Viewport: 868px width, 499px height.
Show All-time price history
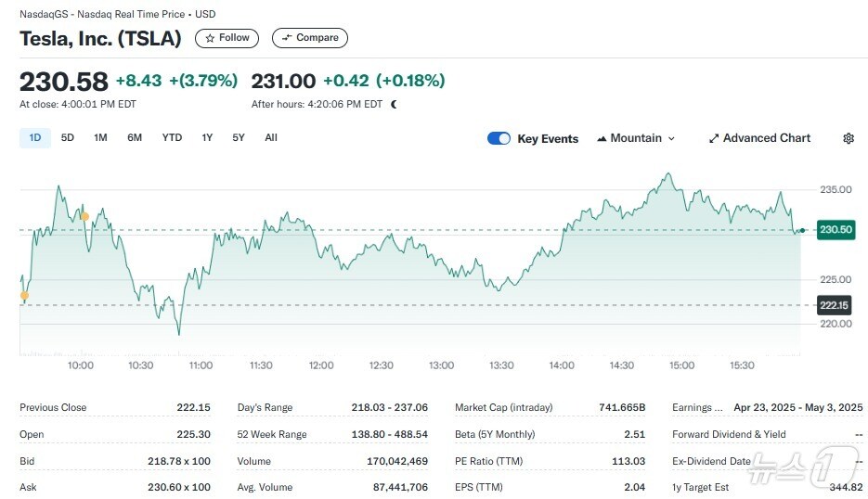(x=271, y=138)
